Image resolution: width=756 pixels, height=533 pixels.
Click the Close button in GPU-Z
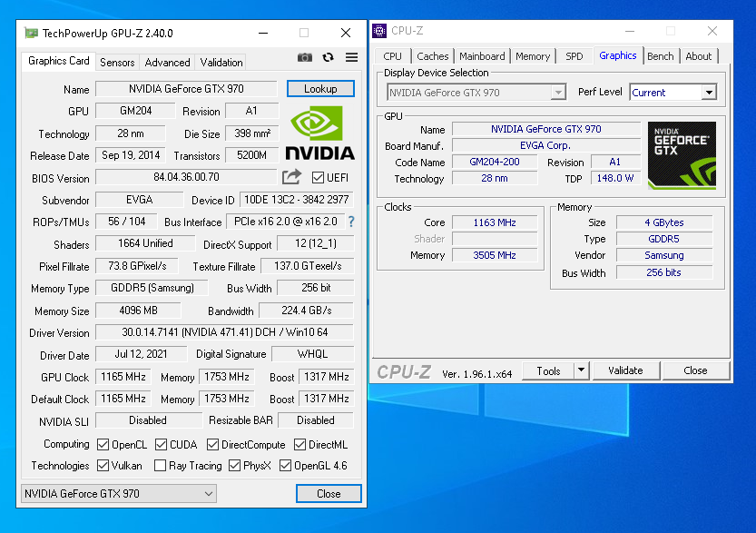click(329, 493)
